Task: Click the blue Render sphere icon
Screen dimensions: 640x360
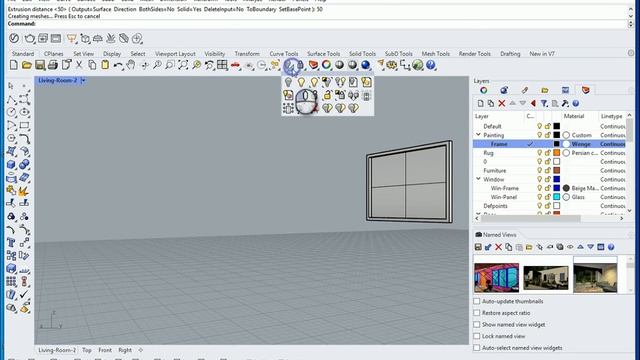Action: pos(366,65)
